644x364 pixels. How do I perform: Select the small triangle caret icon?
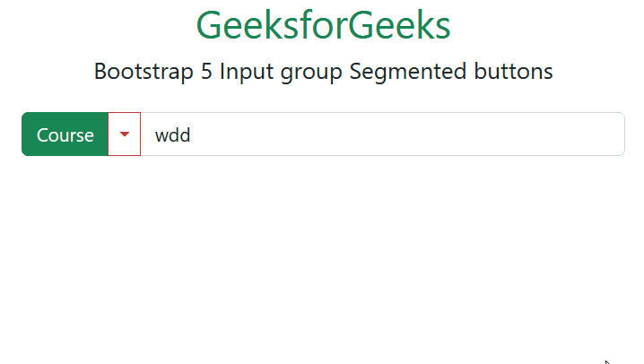(125, 134)
